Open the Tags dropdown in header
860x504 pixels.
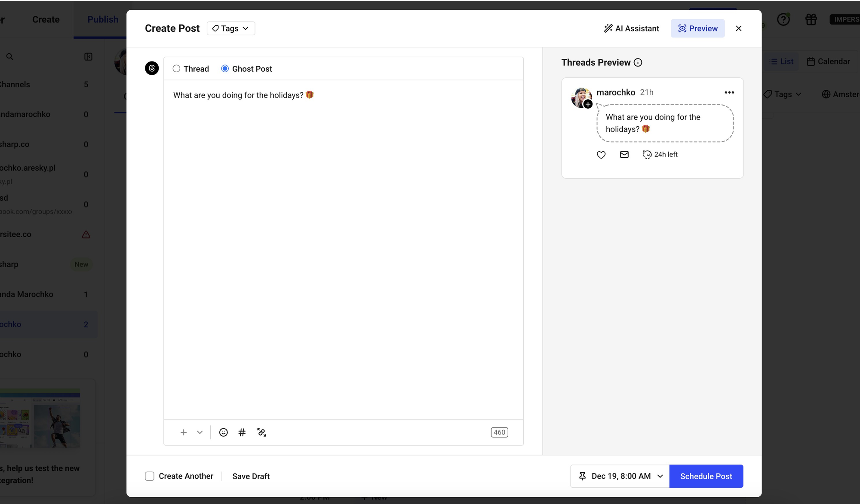(231, 28)
